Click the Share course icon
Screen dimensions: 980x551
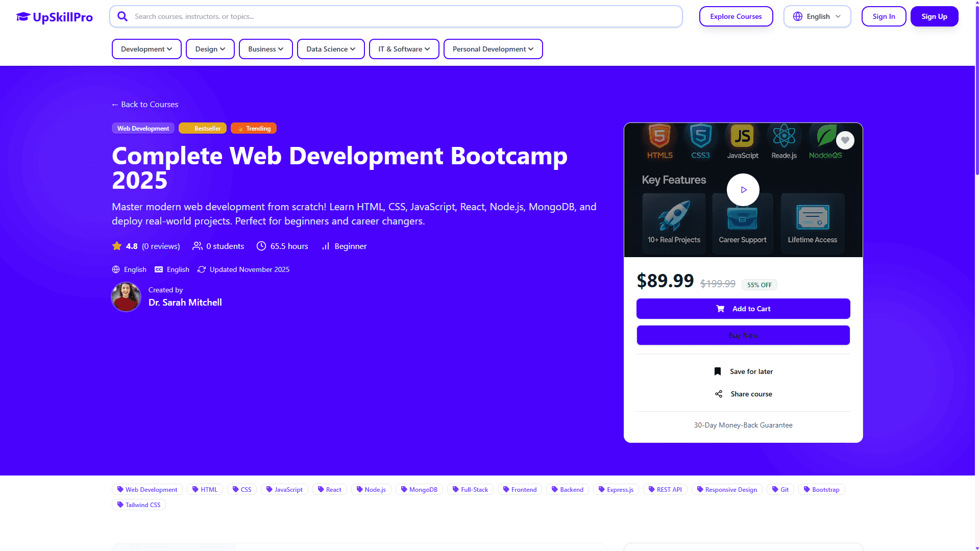point(719,394)
